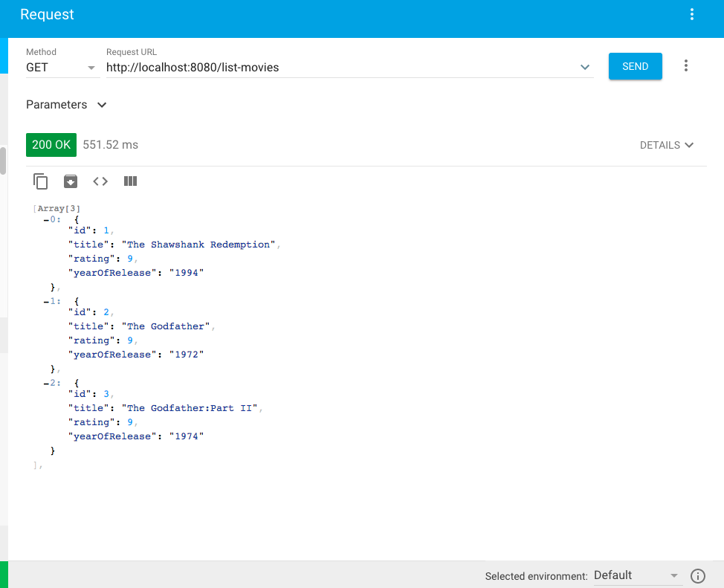Click the "1974" yearOfRelease value

[x=187, y=436]
